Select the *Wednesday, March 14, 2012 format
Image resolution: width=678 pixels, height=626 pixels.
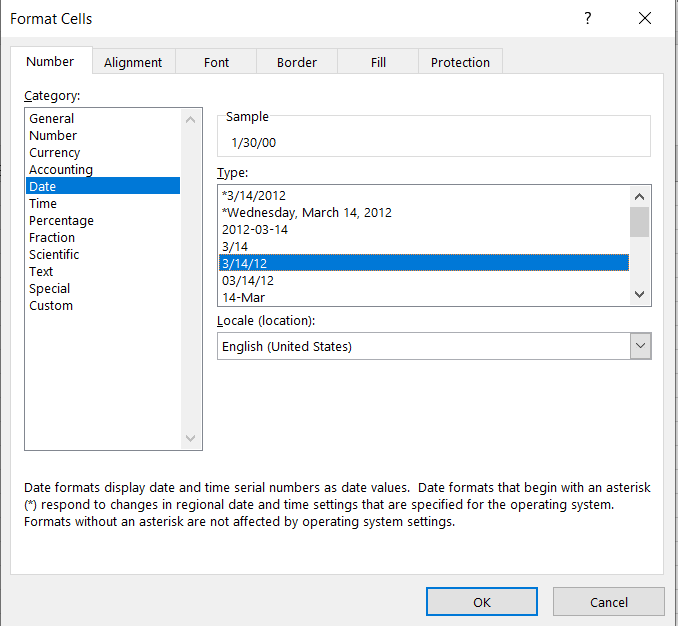pyautogui.click(x=307, y=212)
